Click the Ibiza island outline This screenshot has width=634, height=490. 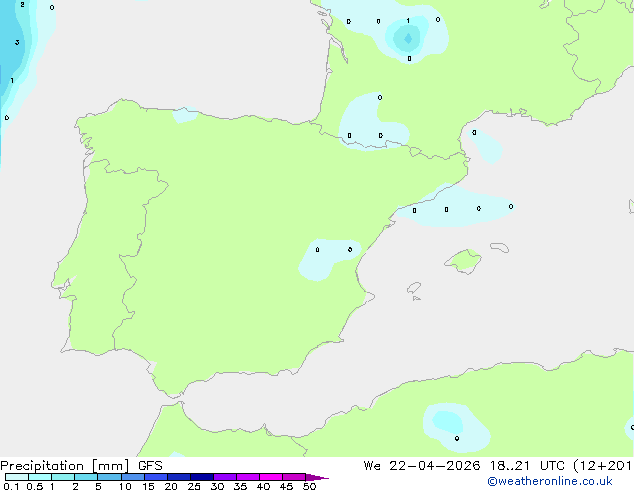[x=414, y=288]
